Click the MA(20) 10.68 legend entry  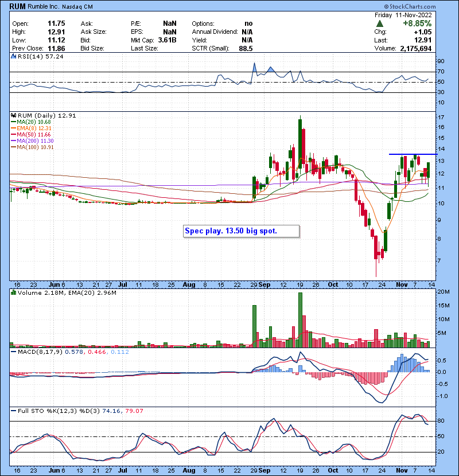tap(34, 122)
